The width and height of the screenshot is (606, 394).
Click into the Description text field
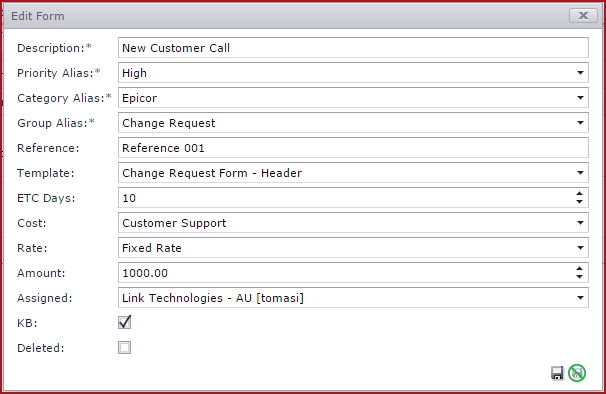pos(353,48)
